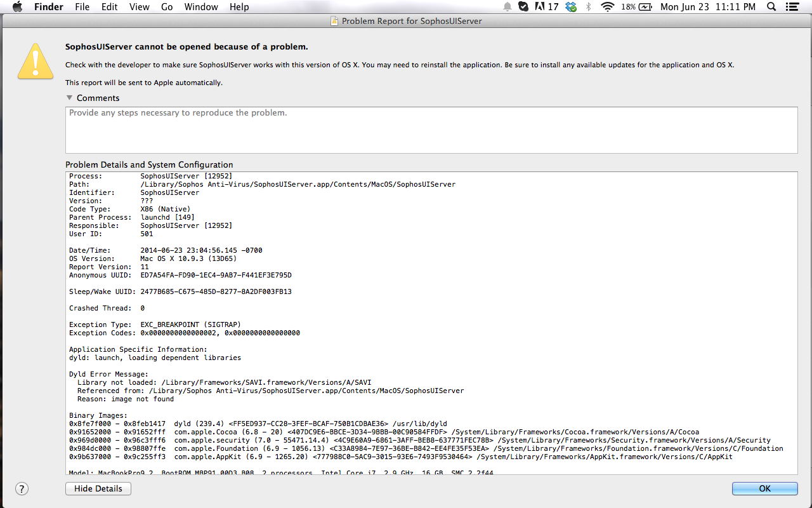The width and height of the screenshot is (812, 508).
Task: Click into the Comments text field
Action: point(431,130)
